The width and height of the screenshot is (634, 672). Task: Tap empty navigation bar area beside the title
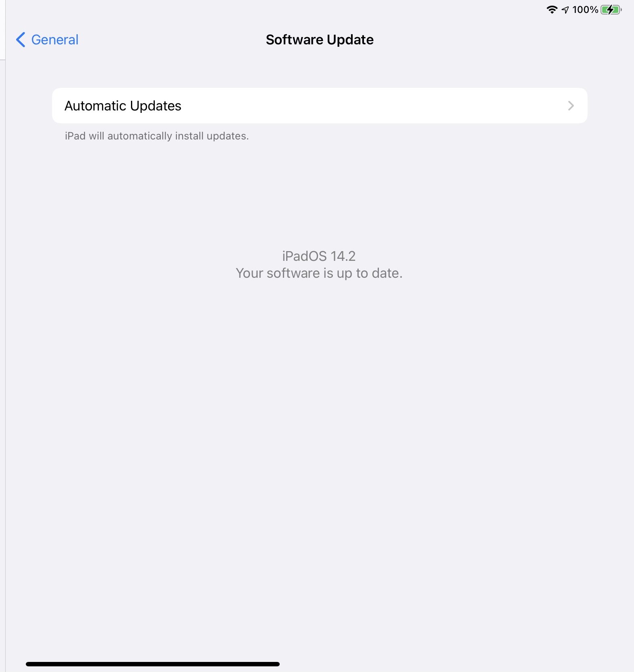(484, 40)
